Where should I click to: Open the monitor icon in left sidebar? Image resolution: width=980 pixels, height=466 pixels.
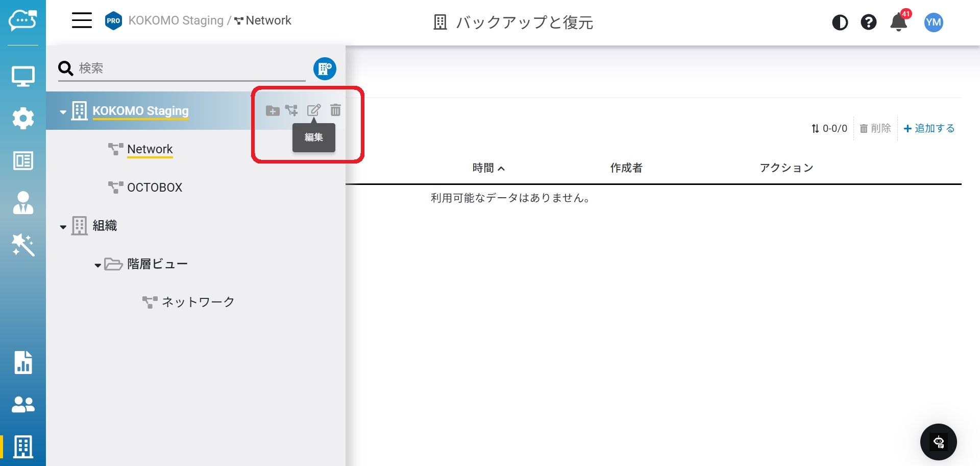tap(23, 77)
